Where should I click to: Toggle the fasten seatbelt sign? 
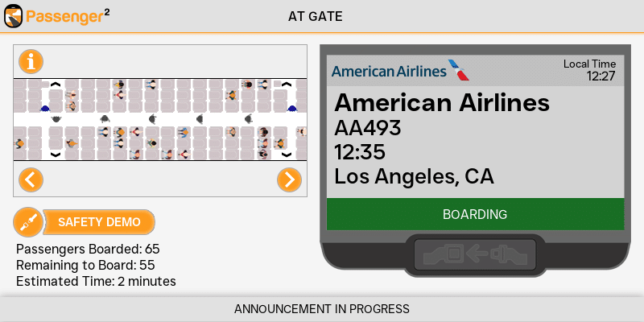coord(475,254)
